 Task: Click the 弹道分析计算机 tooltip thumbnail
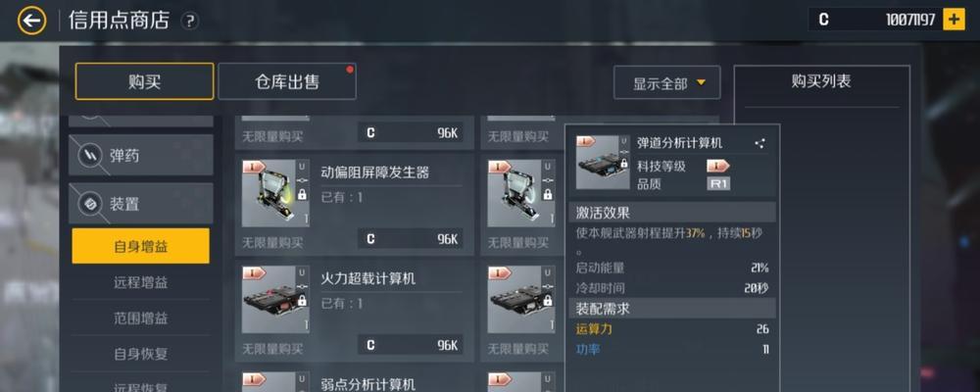pos(602,162)
